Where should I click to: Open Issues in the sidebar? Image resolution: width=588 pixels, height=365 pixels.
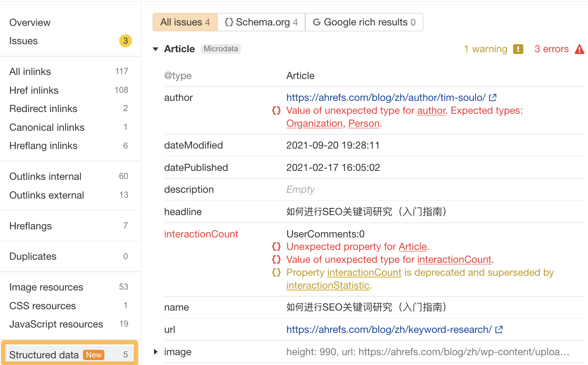coord(23,41)
